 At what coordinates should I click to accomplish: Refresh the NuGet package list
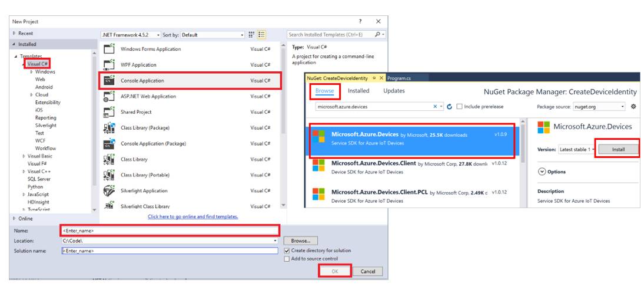(x=449, y=107)
